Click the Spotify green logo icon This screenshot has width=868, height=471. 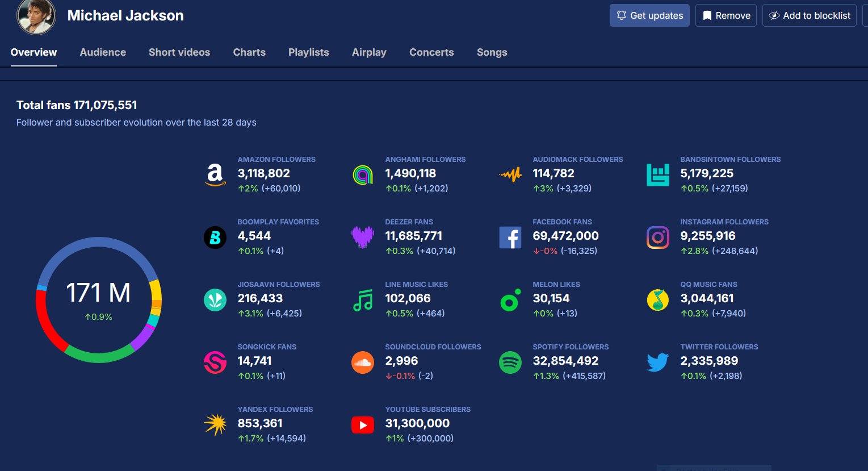(x=510, y=362)
